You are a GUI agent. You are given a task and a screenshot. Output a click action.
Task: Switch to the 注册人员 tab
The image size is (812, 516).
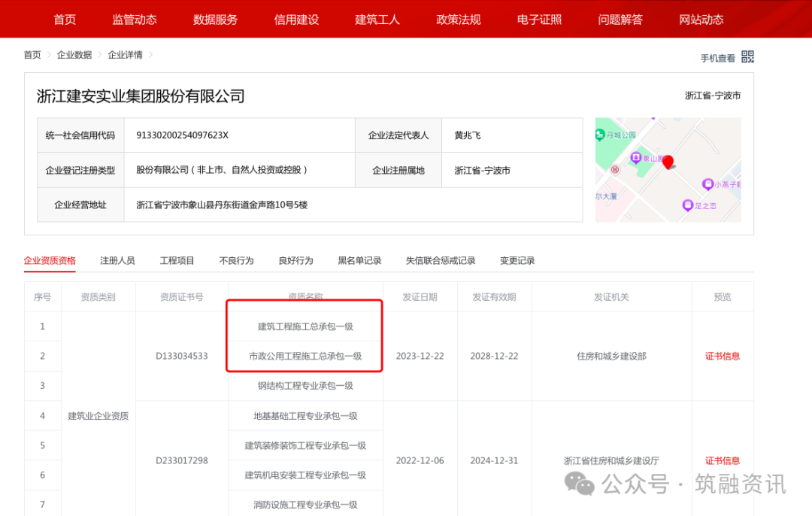117,260
